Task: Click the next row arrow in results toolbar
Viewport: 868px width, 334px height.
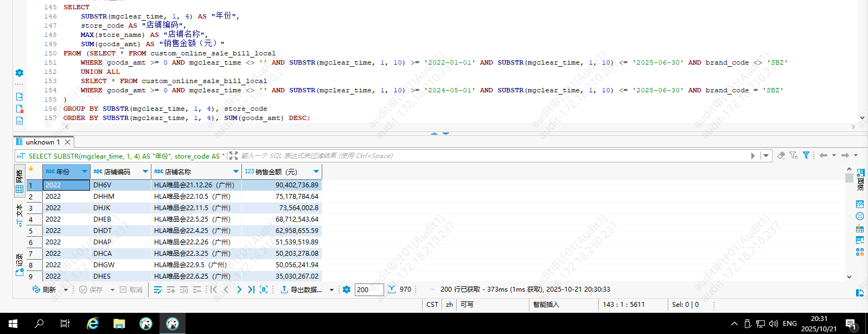Action: coord(239,289)
